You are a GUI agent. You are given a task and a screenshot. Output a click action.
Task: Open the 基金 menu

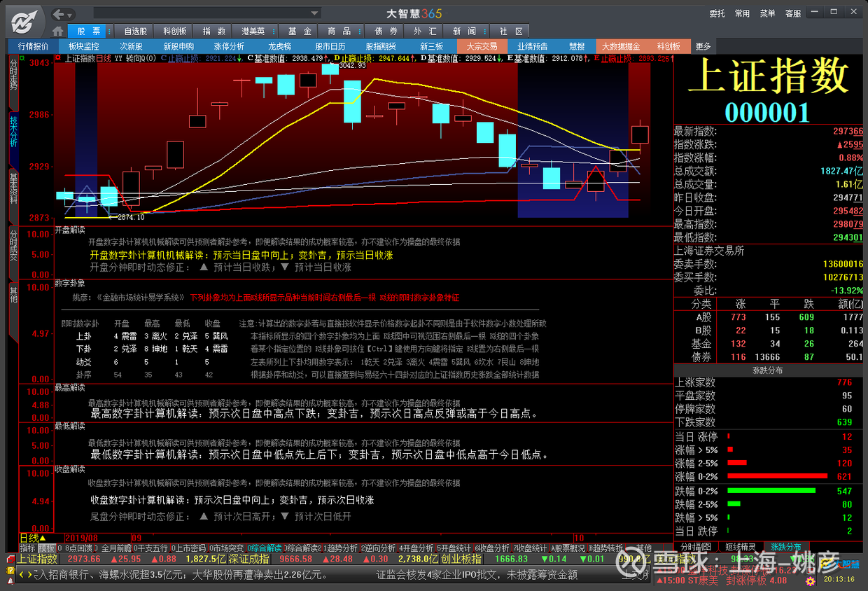tap(300, 32)
